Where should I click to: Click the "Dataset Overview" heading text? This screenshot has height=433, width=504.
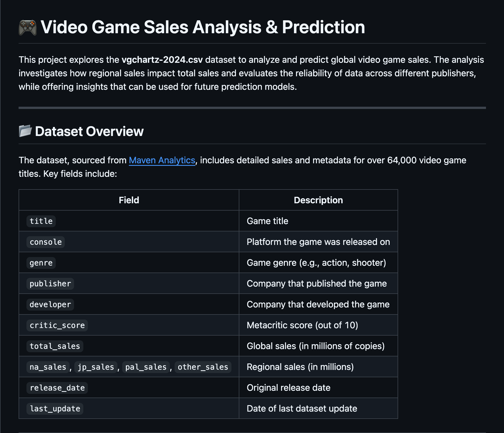[x=89, y=131]
